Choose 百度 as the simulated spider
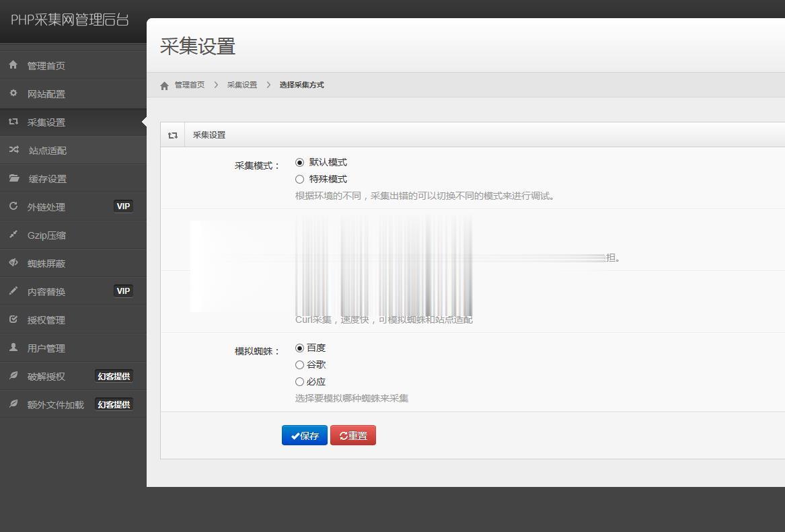The height and width of the screenshot is (532, 785). click(299, 348)
